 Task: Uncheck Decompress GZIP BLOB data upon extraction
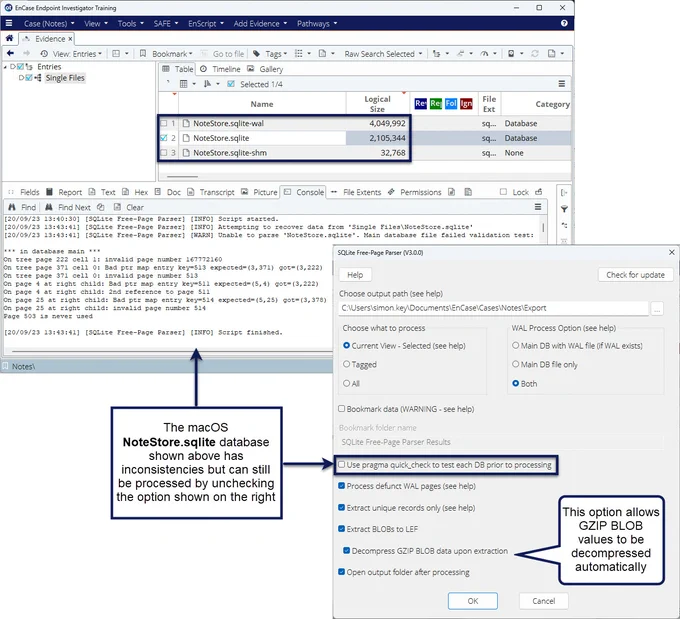pos(346,550)
